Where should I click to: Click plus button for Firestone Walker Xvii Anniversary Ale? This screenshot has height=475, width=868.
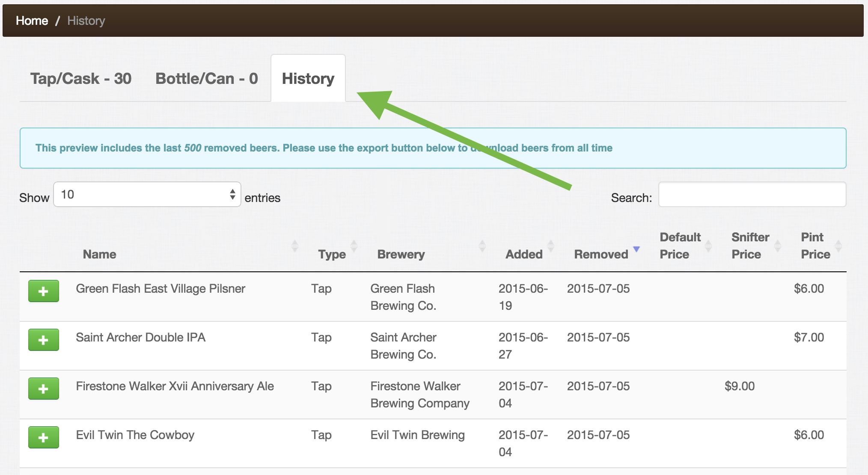pos(44,389)
